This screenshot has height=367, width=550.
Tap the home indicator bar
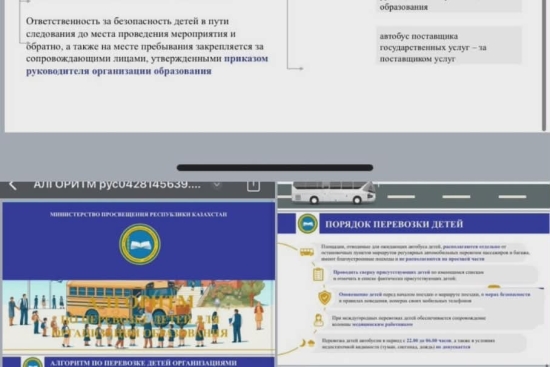coord(275,168)
